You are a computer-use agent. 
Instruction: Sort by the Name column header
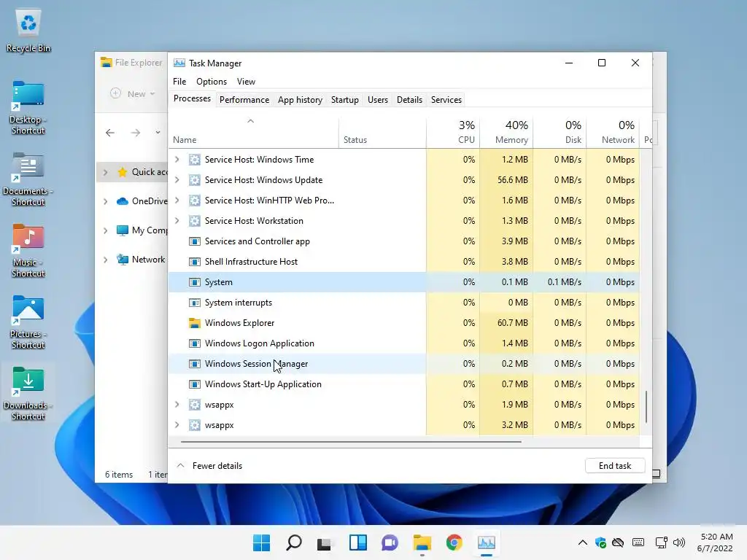(253, 132)
